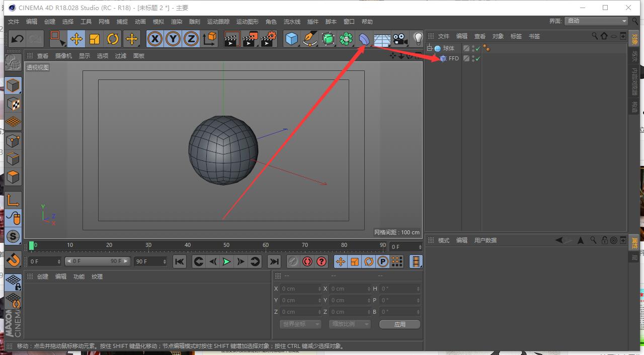The image size is (644, 355).
Task: Open the 文件 menu in the menu bar
Action: pos(14,22)
